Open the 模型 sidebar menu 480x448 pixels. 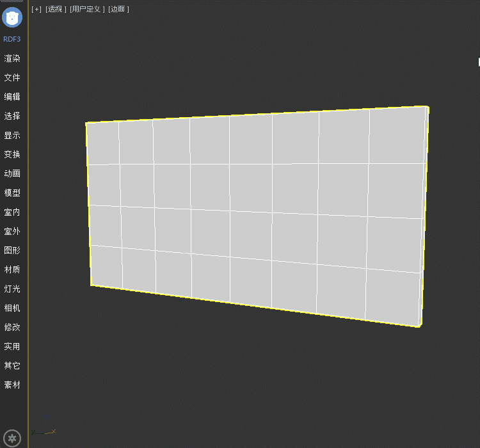pyautogui.click(x=12, y=193)
